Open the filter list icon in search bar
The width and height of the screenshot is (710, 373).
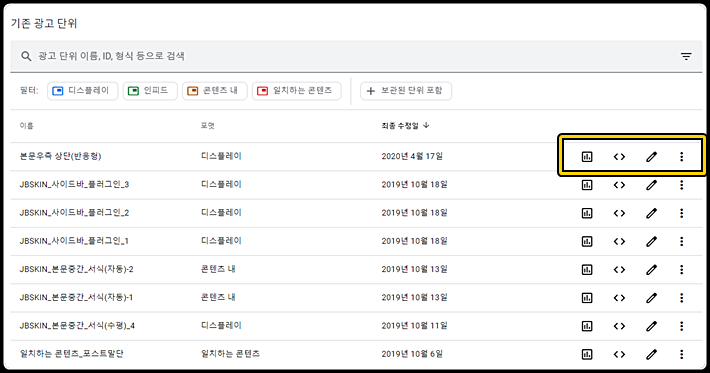coord(686,56)
